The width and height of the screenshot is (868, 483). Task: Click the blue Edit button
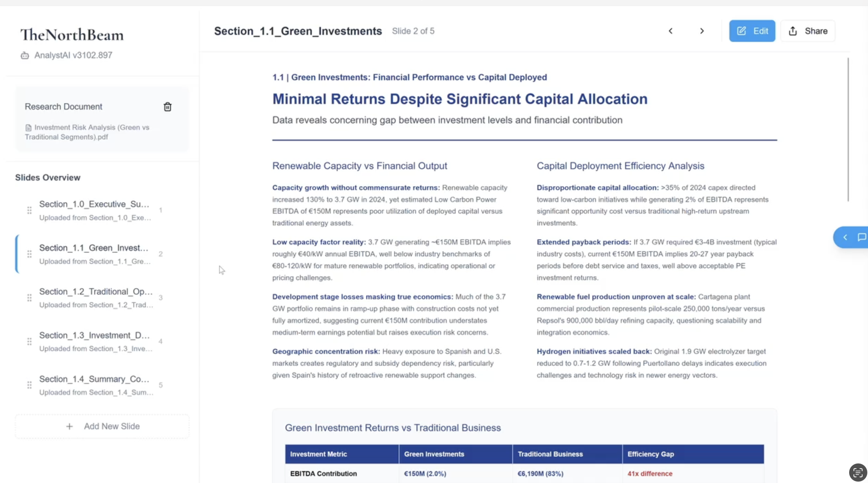click(752, 31)
